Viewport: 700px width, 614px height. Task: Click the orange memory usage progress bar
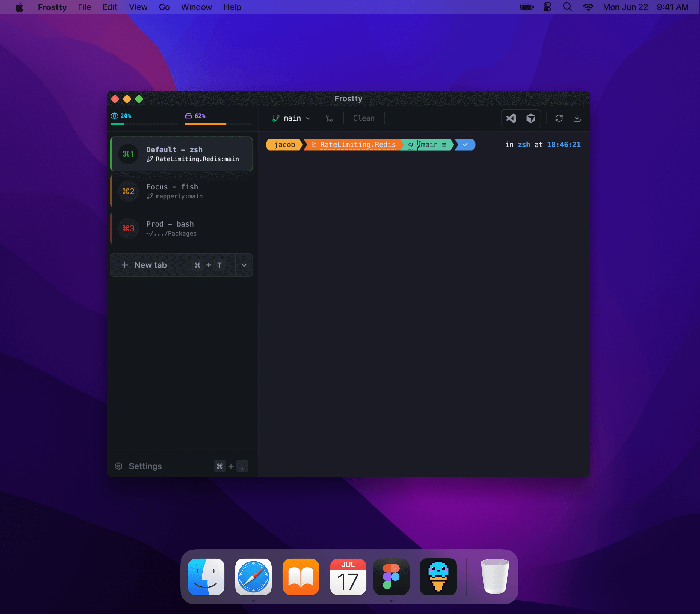coord(206,124)
